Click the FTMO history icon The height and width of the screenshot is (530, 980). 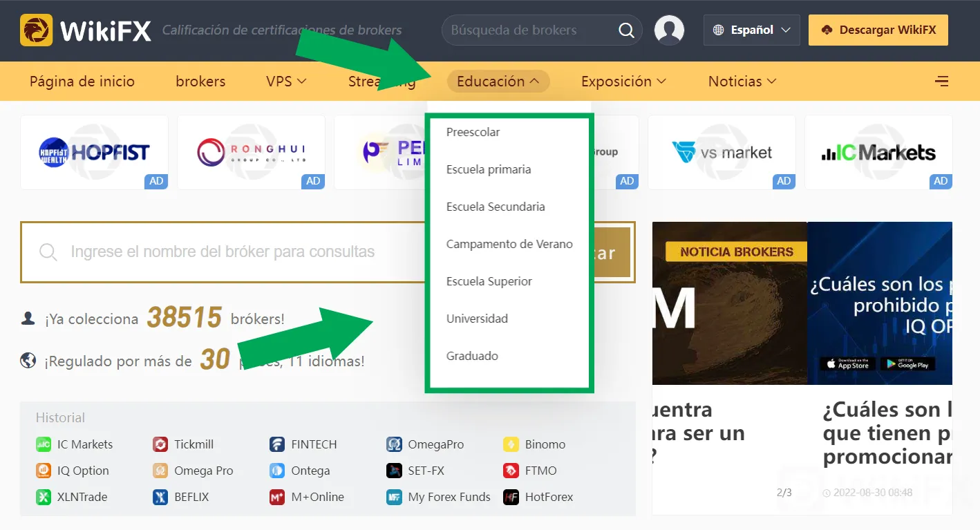[x=511, y=471]
